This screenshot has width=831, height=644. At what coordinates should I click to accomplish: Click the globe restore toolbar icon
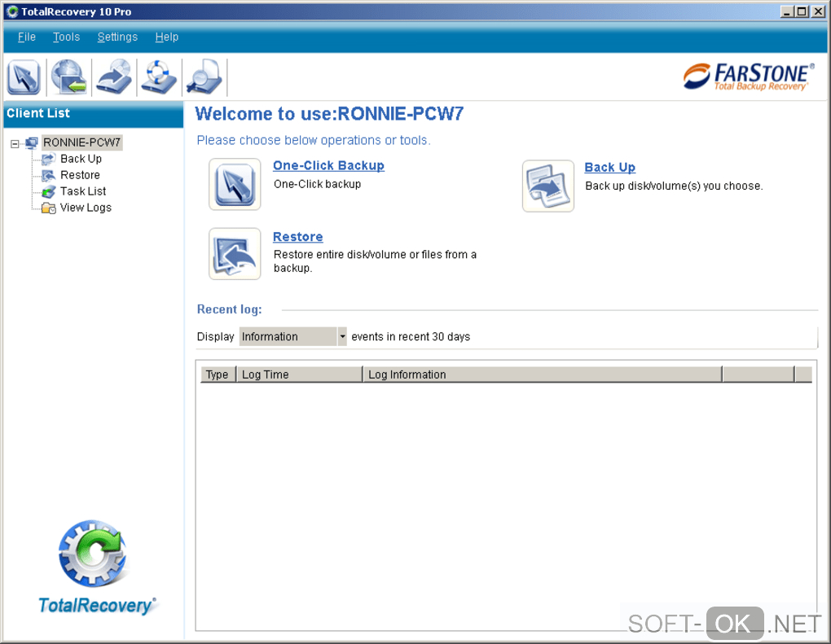click(x=69, y=77)
